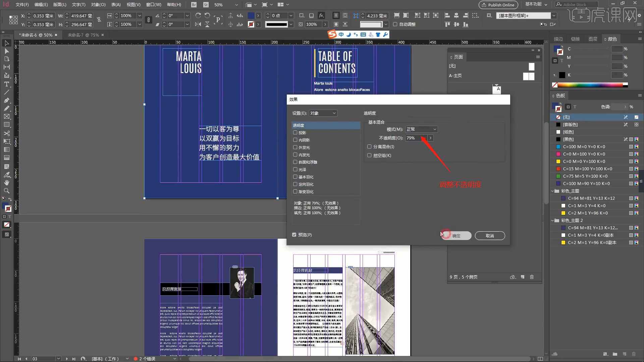644x362 pixels.
Task: Click the effects fx icon in control bar
Action: [x=321, y=15]
